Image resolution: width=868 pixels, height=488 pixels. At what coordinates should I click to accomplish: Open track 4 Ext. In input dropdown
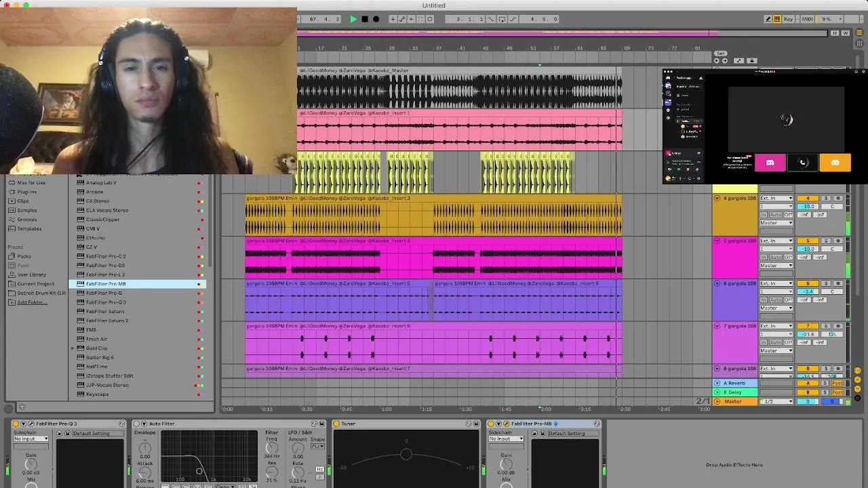click(776, 199)
